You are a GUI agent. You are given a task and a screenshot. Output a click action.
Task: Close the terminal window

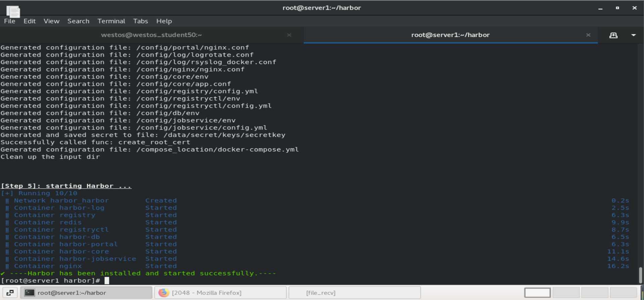[634, 8]
